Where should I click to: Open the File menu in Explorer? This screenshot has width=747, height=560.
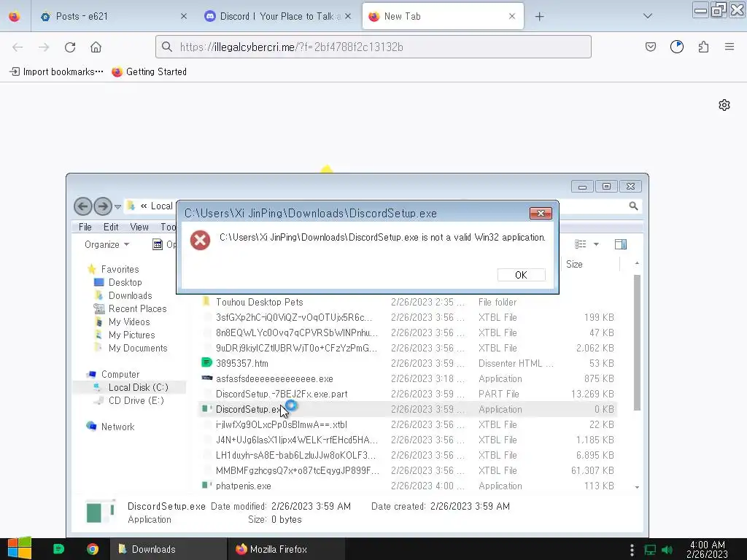click(x=85, y=227)
